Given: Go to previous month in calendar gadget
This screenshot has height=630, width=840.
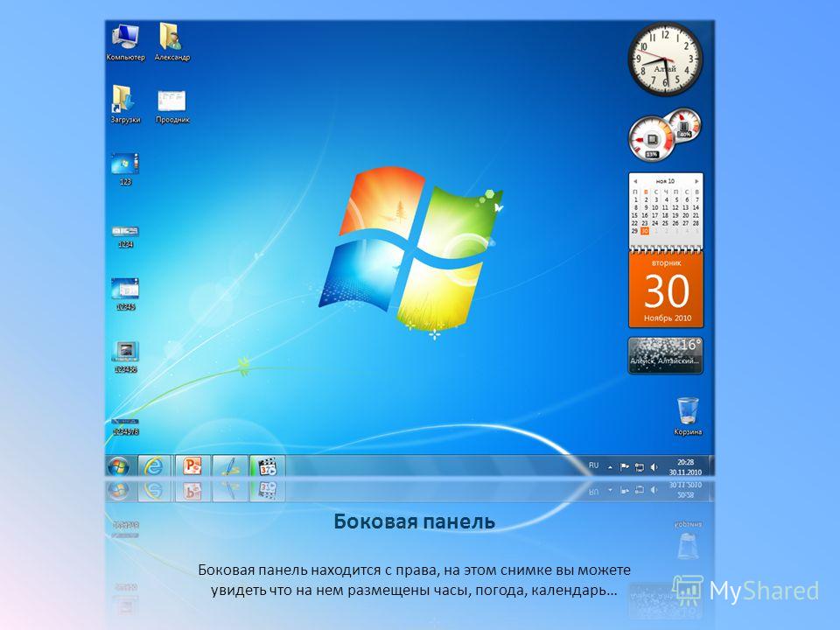Looking at the screenshot, I should [x=635, y=181].
